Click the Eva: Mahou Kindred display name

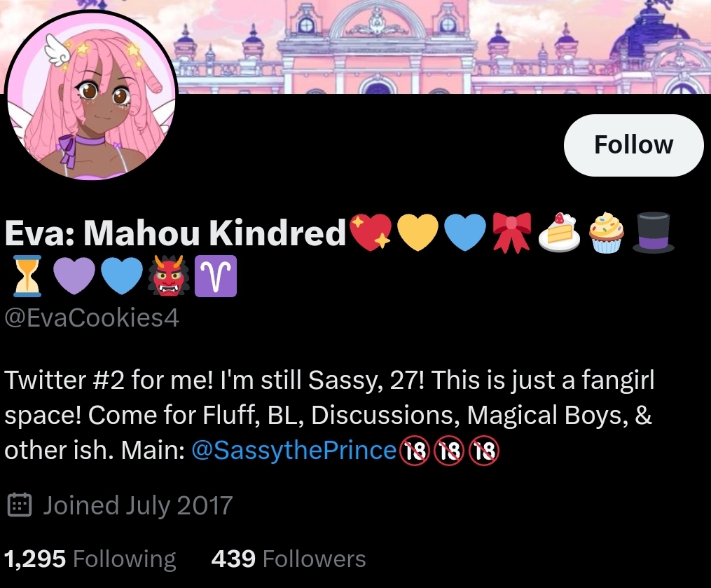coord(176,233)
